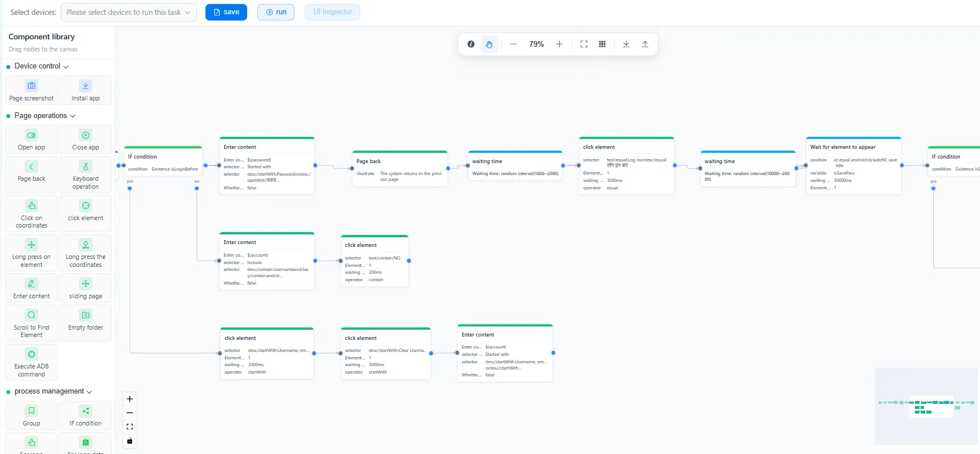The height and width of the screenshot is (454, 980).
Task: Click the minimap overview thumbnail
Action: point(926,406)
